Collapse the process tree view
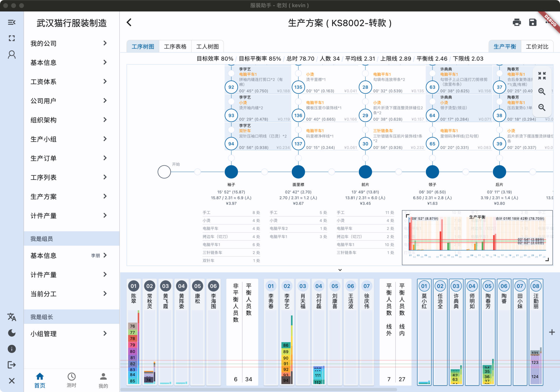This screenshot has height=392, width=560. 542,76
